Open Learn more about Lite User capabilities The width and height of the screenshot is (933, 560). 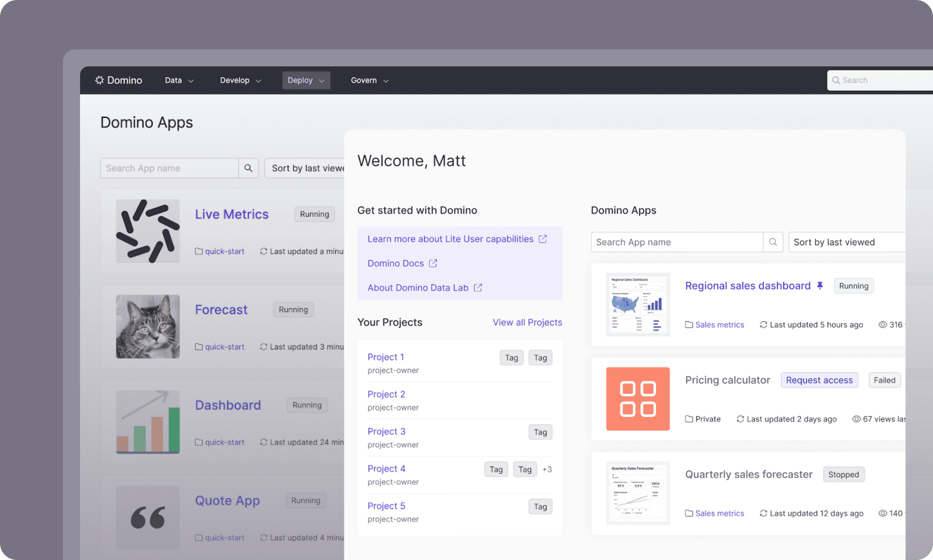click(x=450, y=239)
